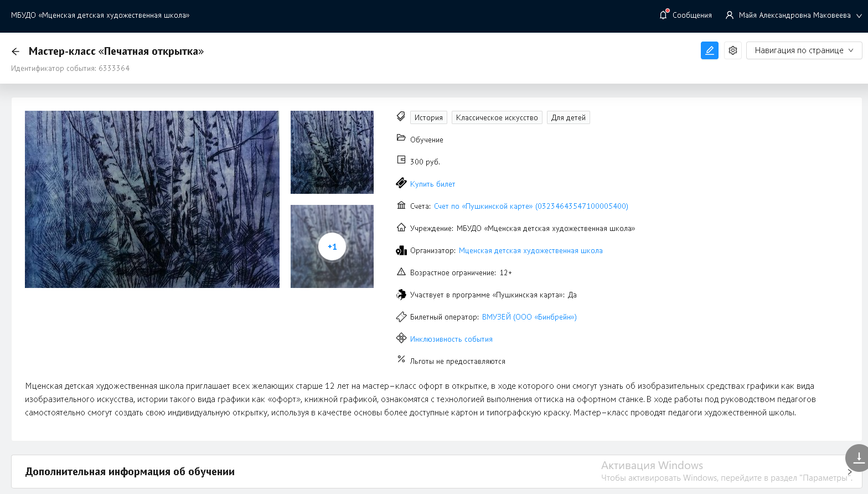Click the notification bell icon

point(663,15)
